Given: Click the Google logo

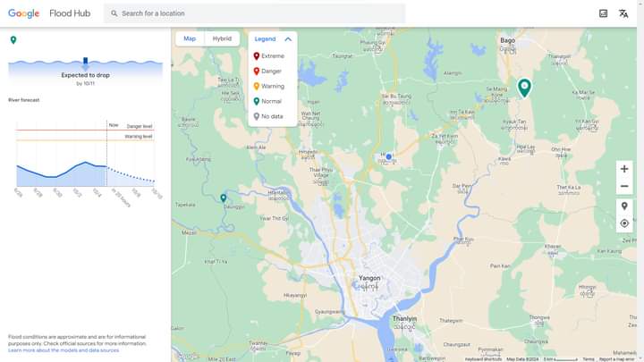Looking at the screenshot, I should (x=24, y=13).
